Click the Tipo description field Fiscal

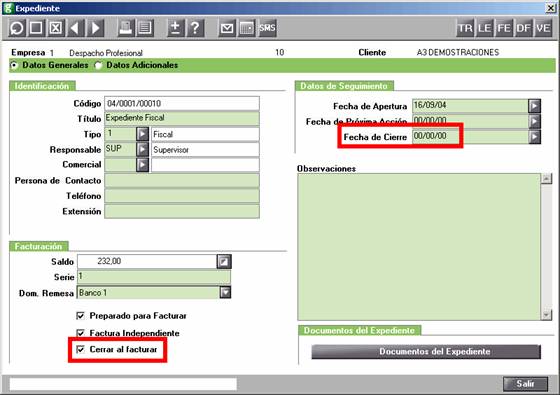pos(205,134)
